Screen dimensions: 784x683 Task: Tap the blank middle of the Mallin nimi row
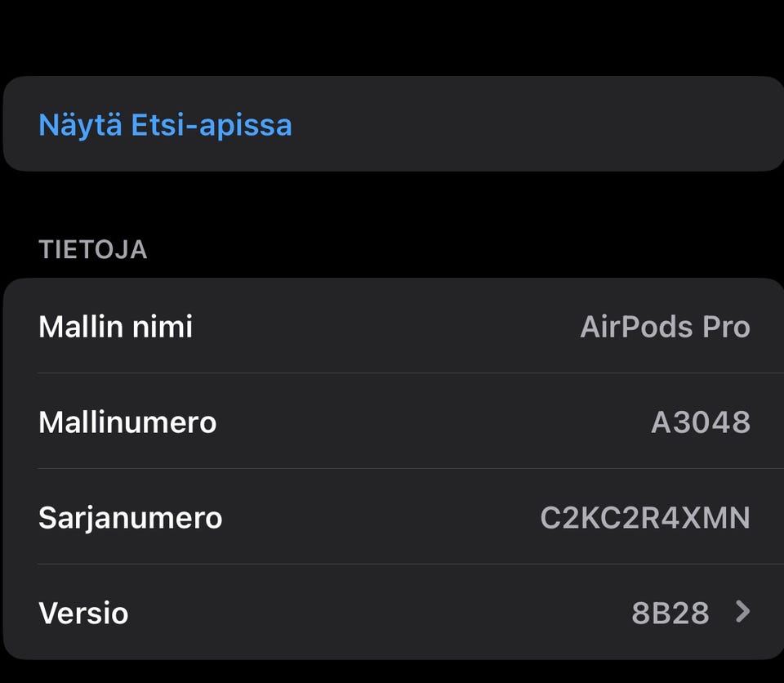[x=384, y=327]
